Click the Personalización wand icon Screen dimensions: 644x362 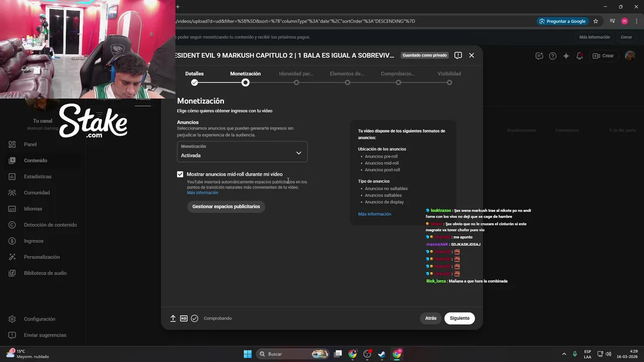pyautogui.click(x=12, y=257)
